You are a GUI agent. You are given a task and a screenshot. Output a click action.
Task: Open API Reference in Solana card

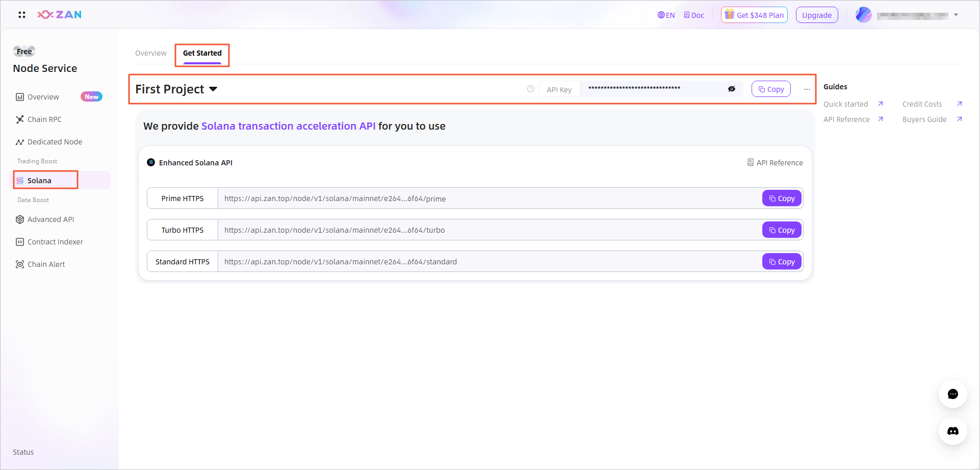pos(775,163)
